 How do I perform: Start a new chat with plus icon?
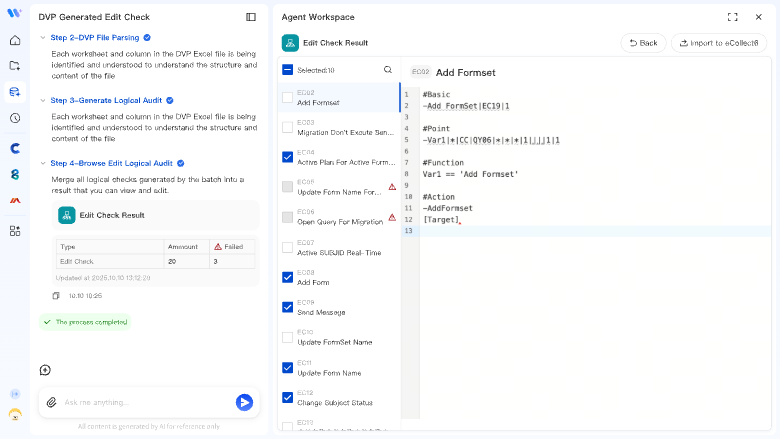click(45, 370)
